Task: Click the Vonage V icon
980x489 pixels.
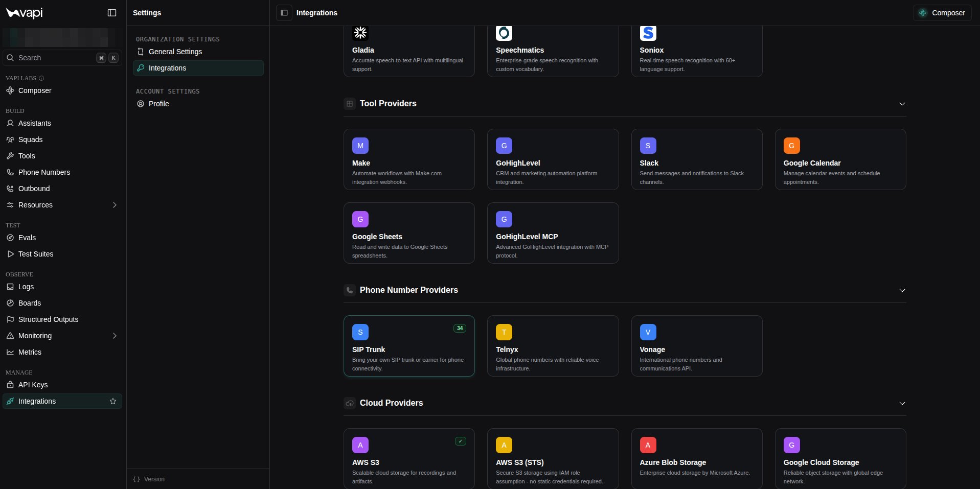Action: [648, 332]
